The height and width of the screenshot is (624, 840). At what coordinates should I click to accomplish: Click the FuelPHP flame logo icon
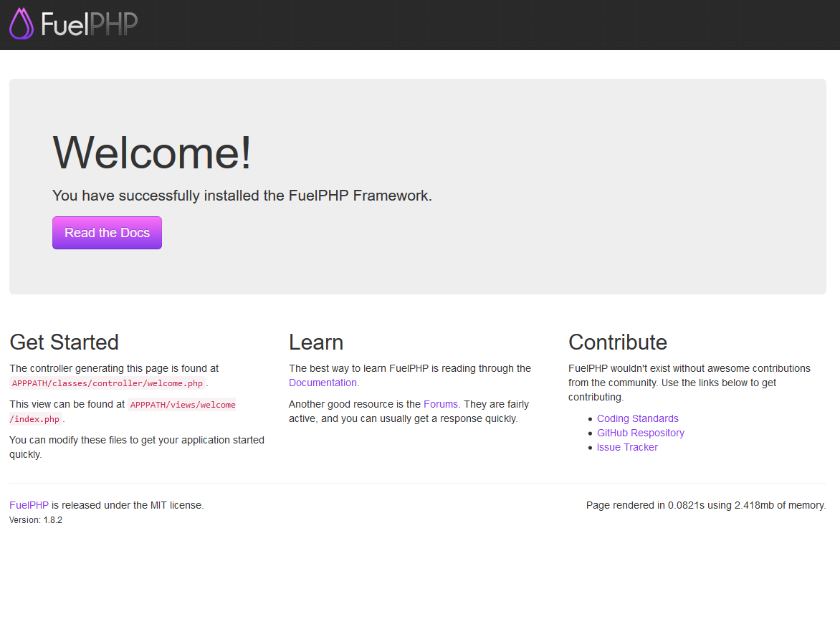(22, 24)
